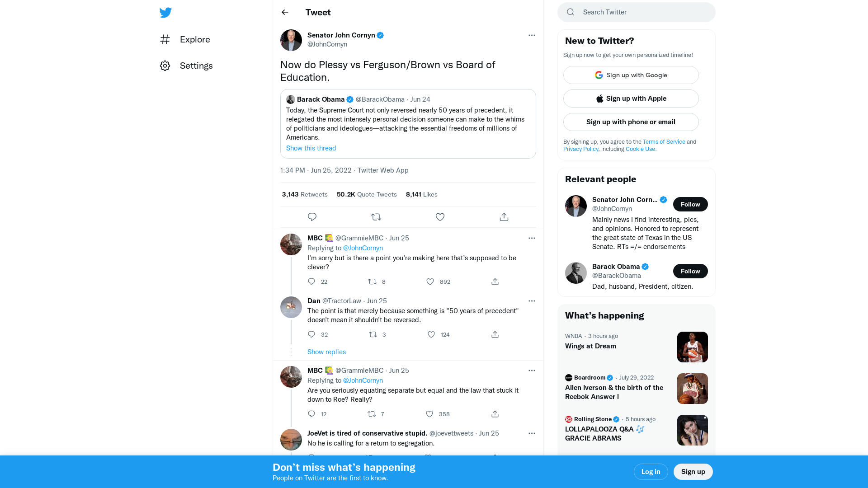
Task: Reply to Senator Cornyn's main tweet
Action: 312,217
